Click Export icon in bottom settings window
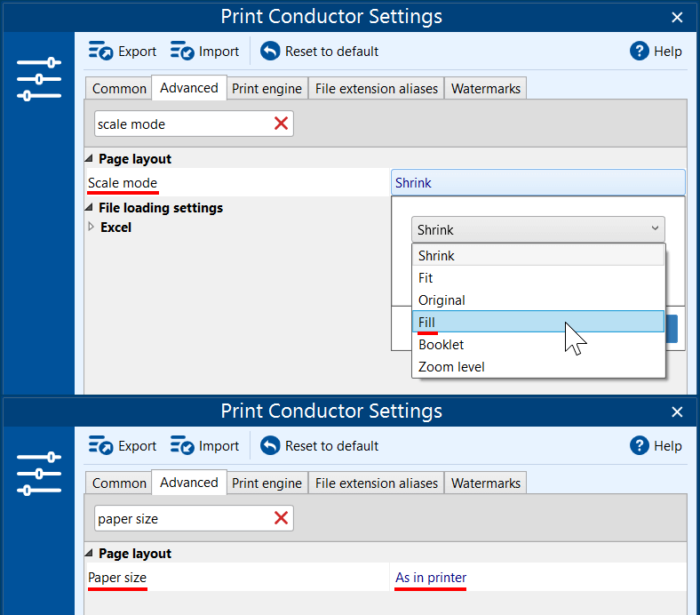700x615 pixels. coord(100,446)
